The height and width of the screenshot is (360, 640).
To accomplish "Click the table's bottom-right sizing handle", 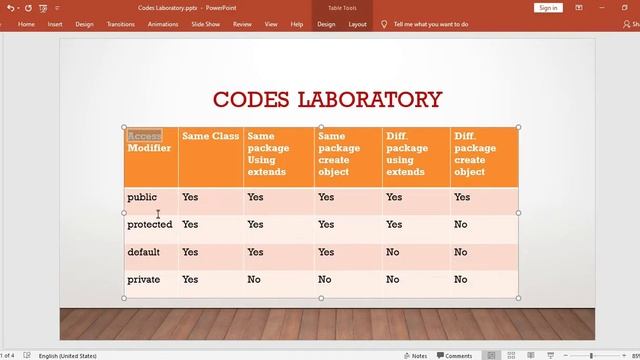I will 518,298.
